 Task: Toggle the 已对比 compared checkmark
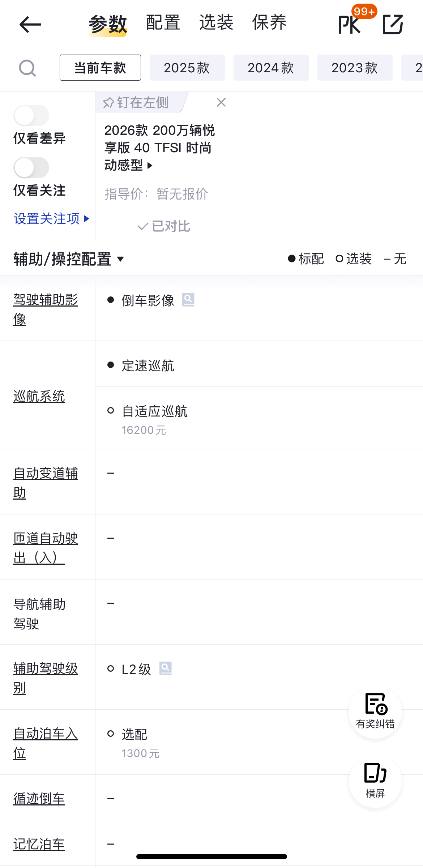tap(163, 226)
